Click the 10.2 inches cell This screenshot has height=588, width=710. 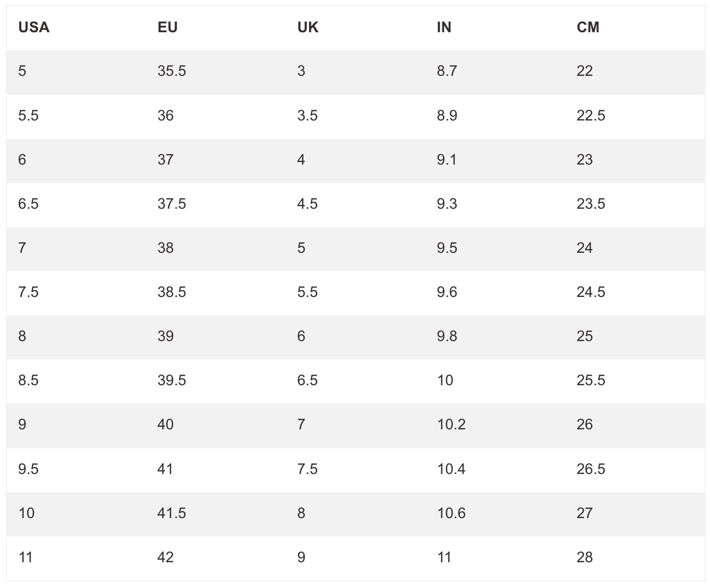(451, 424)
